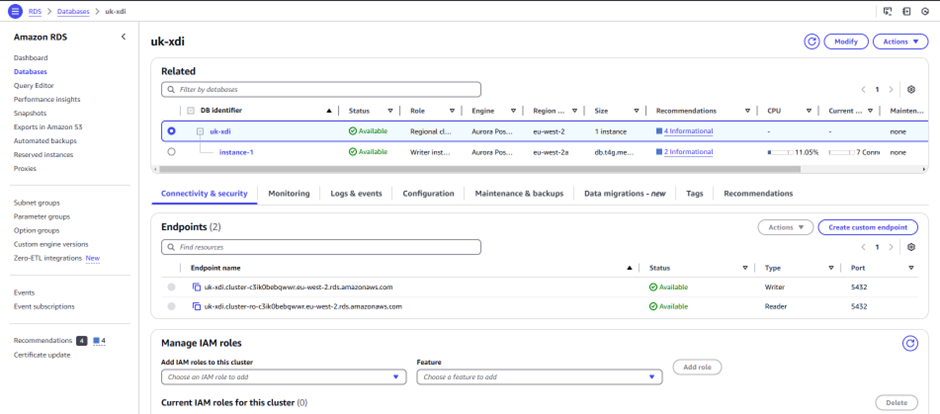Viewport: 940px width, 414px height.
Task: Sort Related table by Status column
Action: pyautogui.click(x=390, y=111)
